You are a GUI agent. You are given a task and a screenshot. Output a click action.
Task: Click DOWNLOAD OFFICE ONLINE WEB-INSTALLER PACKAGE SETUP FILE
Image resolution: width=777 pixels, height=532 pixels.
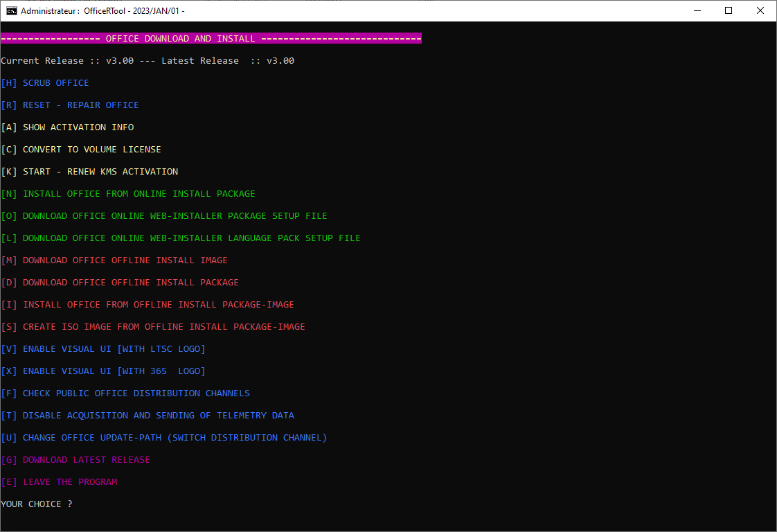(x=164, y=215)
